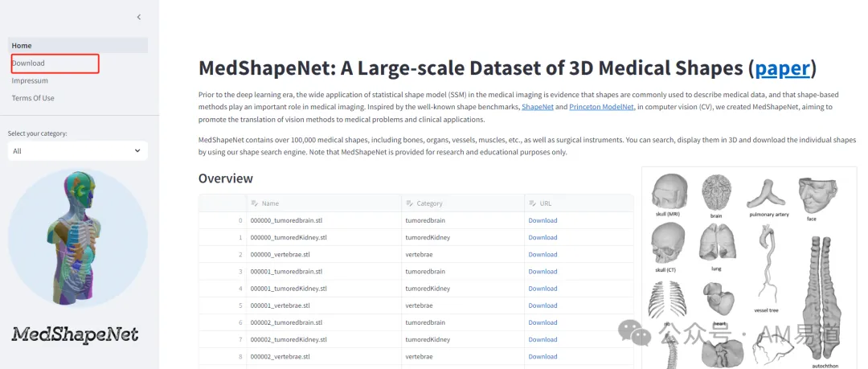Screen dimensions: 868x369
Task: Click category cell of row 3 tumoredbrain
Action: [463, 272]
